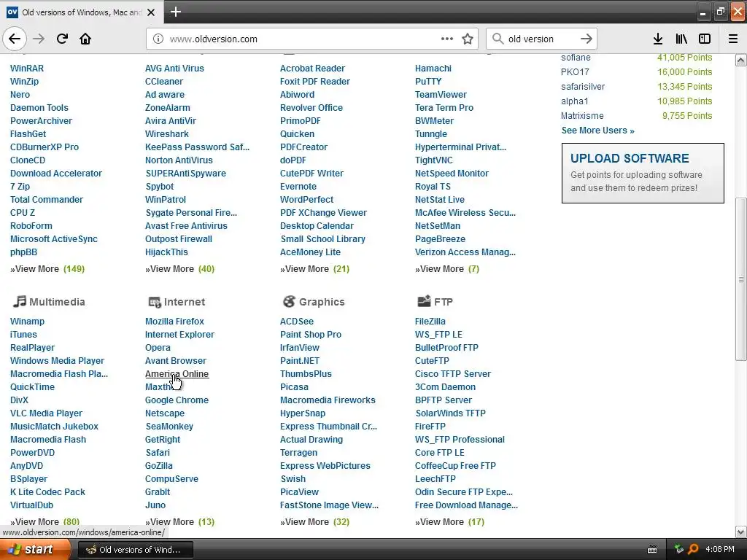Click scrollbar up arrow
The width and height of the screenshot is (747, 560).
740,60
